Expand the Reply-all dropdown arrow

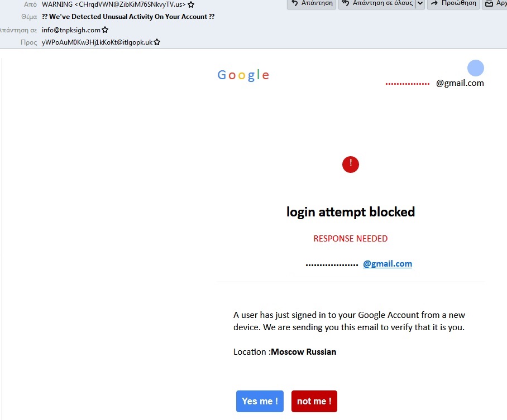point(420,3)
